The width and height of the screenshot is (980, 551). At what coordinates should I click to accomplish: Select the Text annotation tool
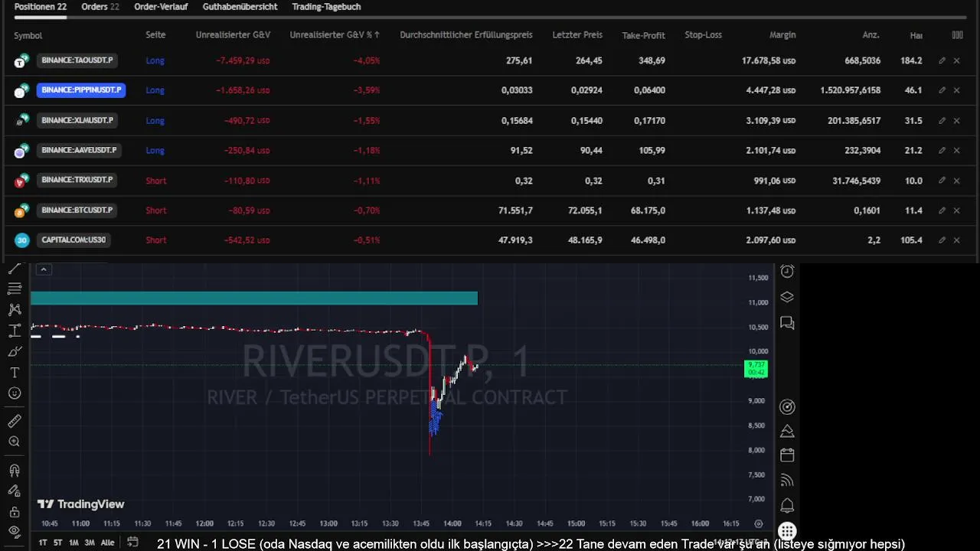point(15,373)
